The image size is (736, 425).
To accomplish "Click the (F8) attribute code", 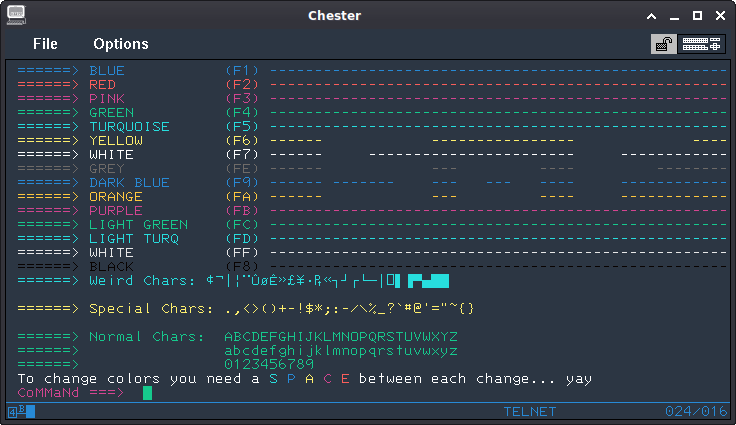I will coord(242,267).
